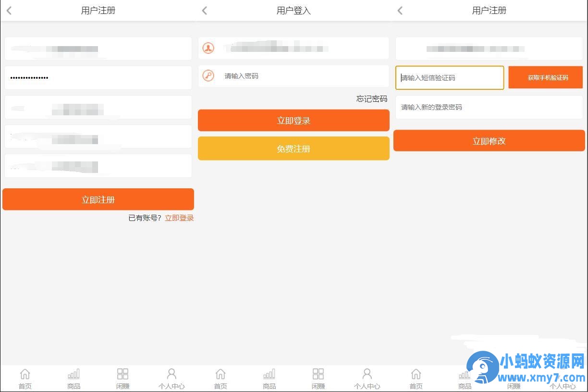
Task: Focus the account field on login screen
Action: point(294,48)
